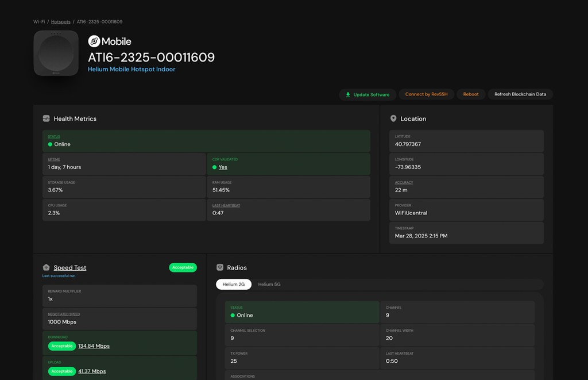Click the Last Heartbeat label in Health Metrics
Screen dimensions: 588x380
[x=226, y=205]
